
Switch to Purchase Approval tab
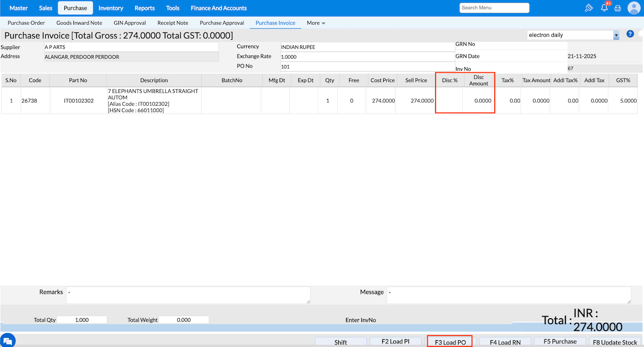click(222, 23)
